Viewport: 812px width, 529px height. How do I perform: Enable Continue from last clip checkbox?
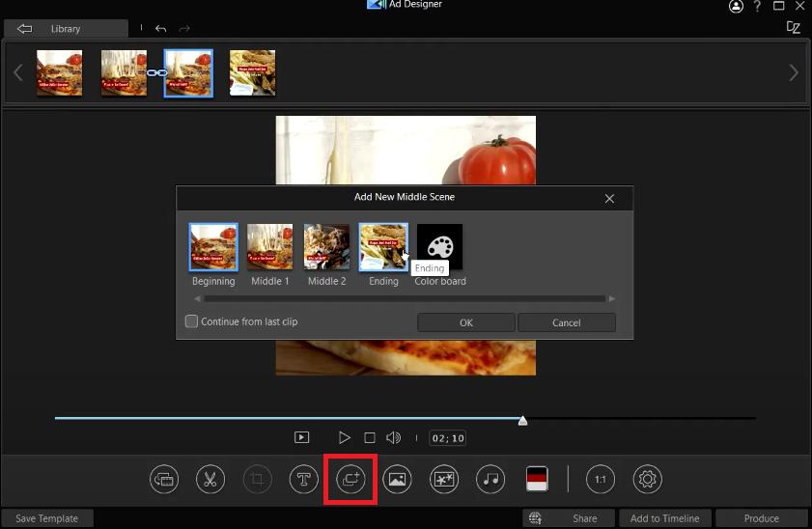[x=191, y=321]
